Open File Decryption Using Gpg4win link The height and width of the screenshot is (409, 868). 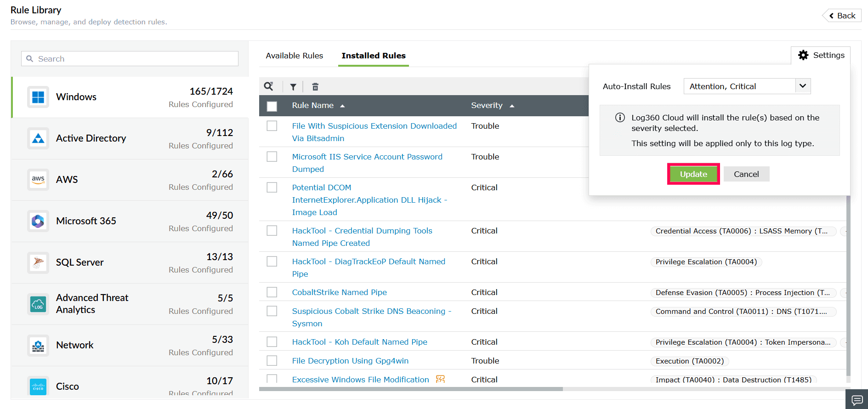[350, 361]
